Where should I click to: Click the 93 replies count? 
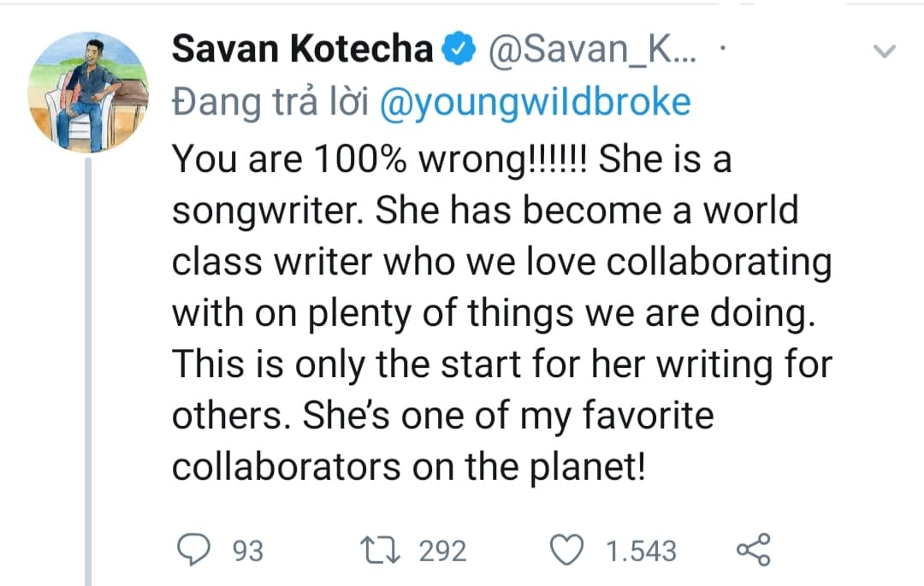[x=248, y=551]
